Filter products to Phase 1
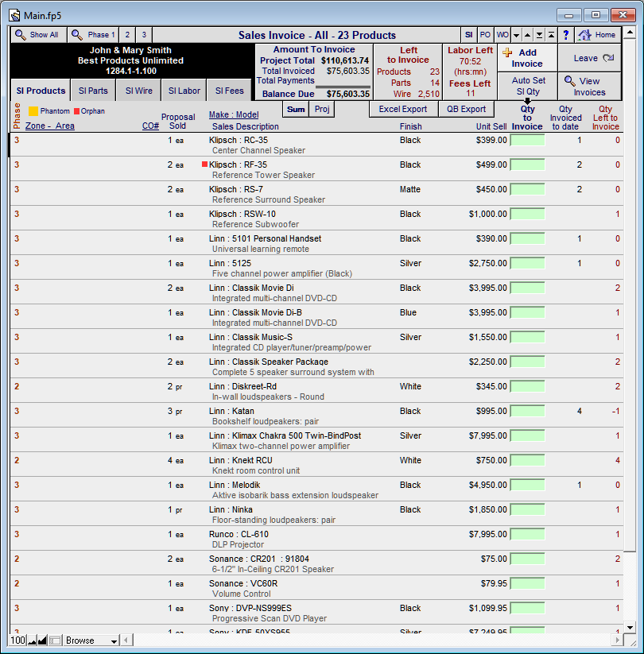Image resolution: width=644 pixels, height=654 pixels. 94,35
